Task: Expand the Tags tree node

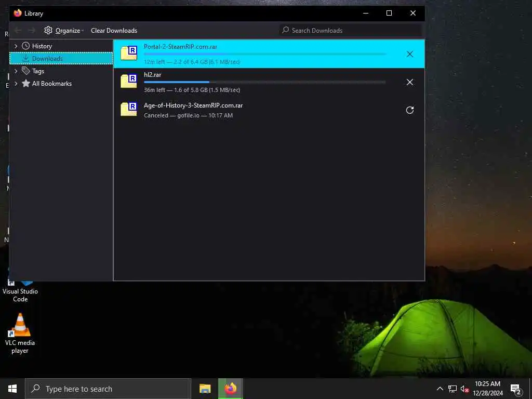Action: pyautogui.click(x=16, y=71)
